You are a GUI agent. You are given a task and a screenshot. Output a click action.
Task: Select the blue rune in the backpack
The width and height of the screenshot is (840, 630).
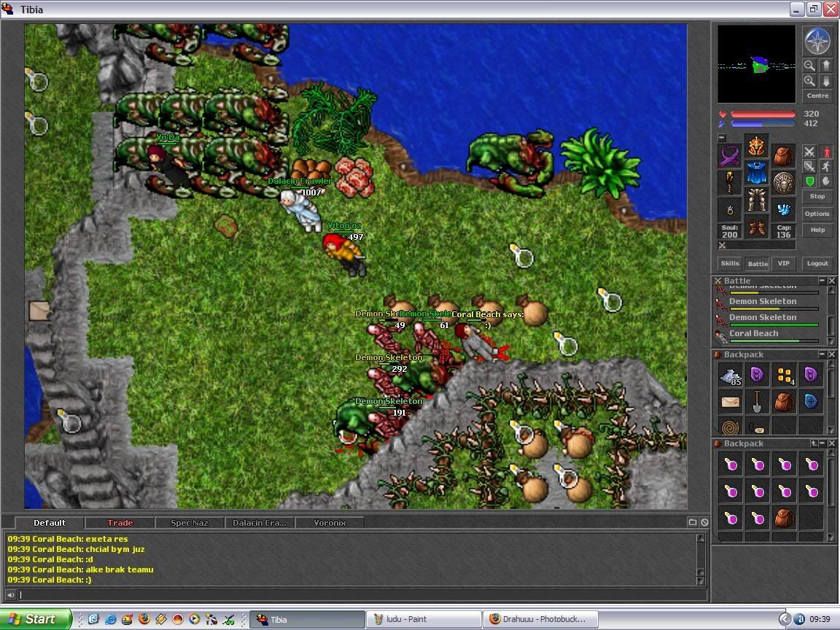coord(811,402)
